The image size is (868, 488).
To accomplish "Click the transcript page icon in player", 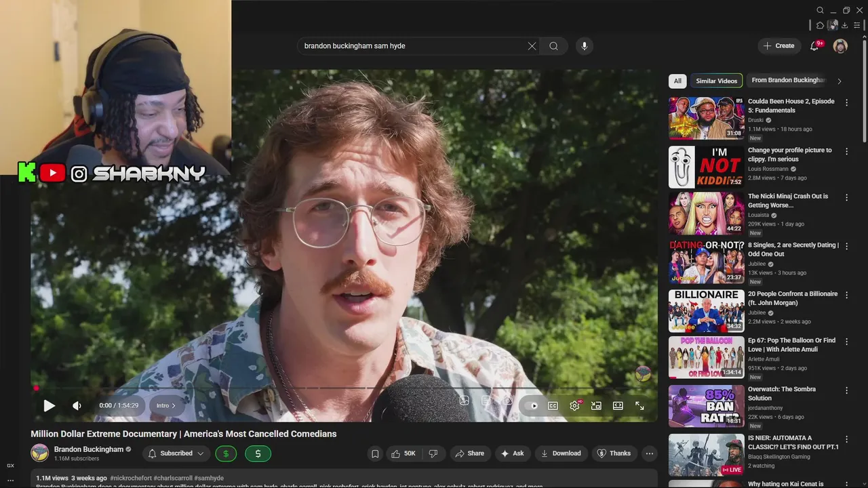I will point(486,401).
